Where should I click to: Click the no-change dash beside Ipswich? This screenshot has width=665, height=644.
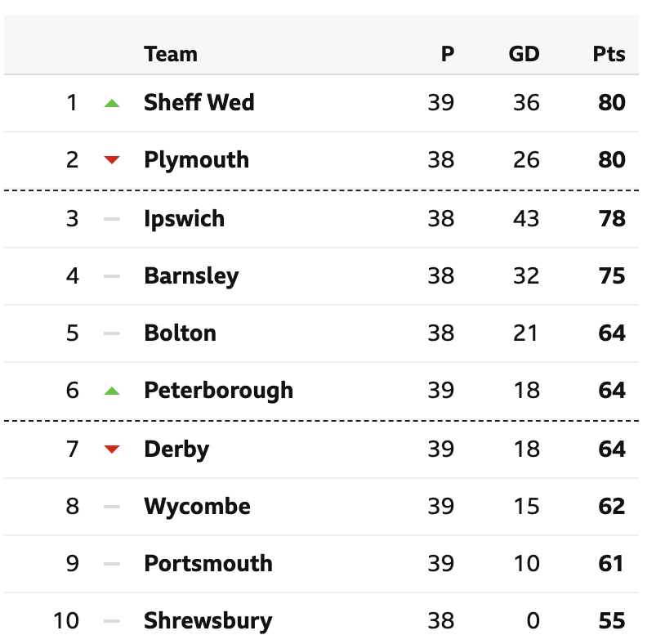[112, 219]
